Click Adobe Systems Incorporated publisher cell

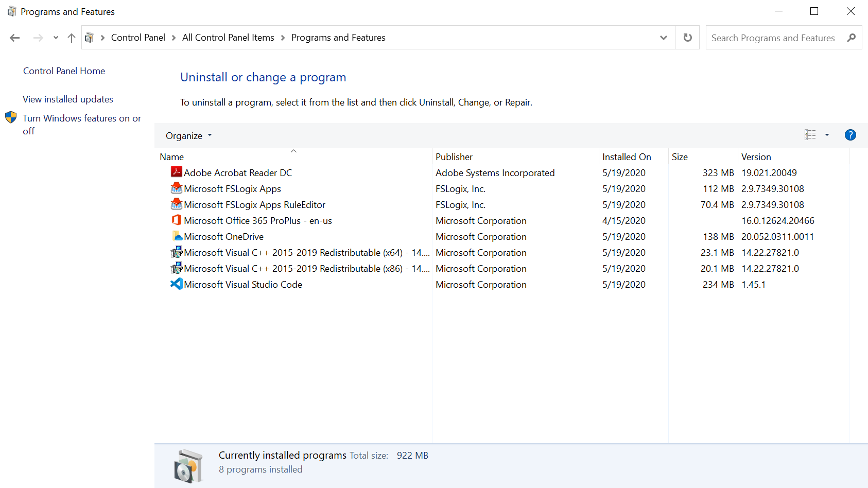point(495,173)
